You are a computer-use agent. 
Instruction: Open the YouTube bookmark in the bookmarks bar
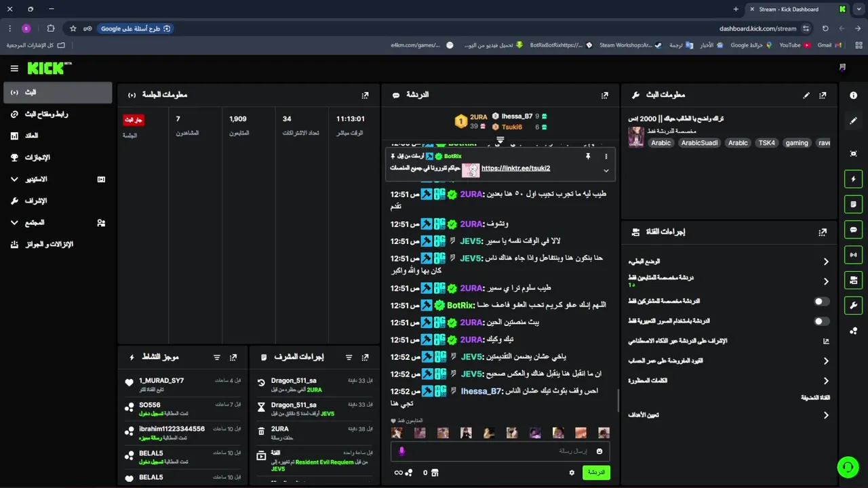coord(795,45)
